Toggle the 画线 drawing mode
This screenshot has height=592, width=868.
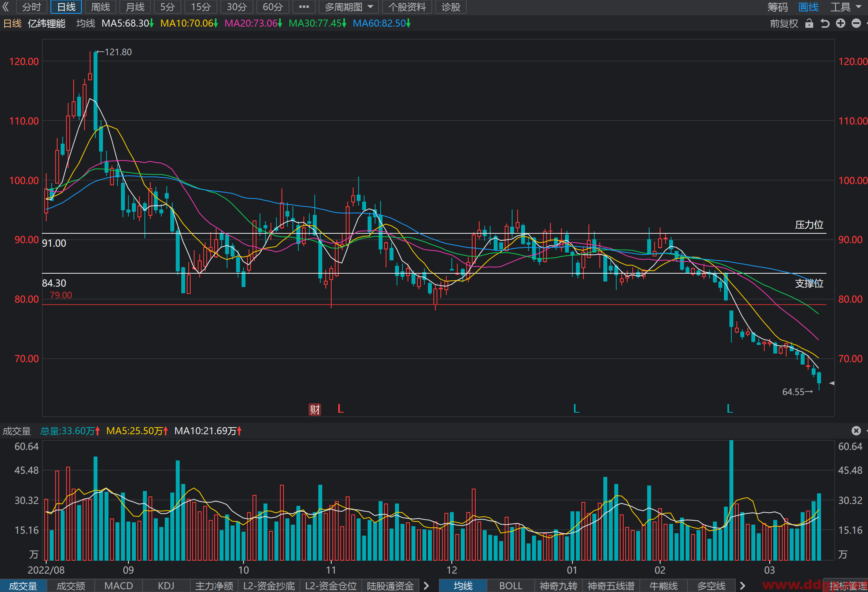[808, 7]
